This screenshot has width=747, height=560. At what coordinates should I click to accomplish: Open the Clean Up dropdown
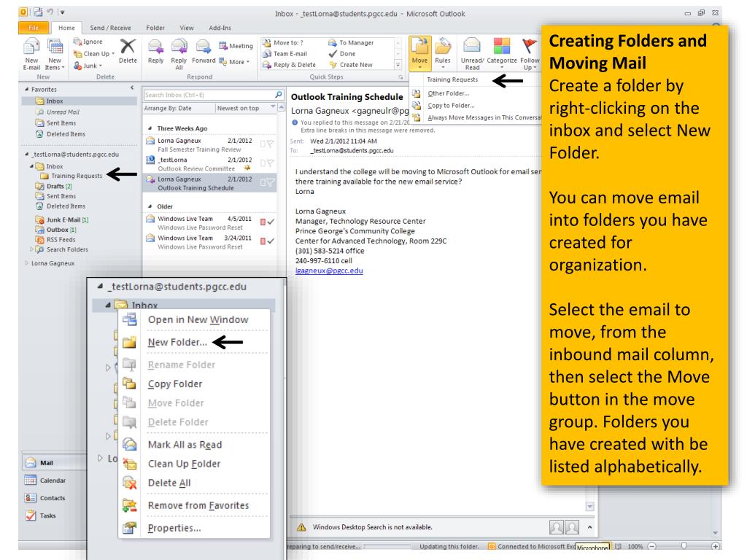pos(94,54)
